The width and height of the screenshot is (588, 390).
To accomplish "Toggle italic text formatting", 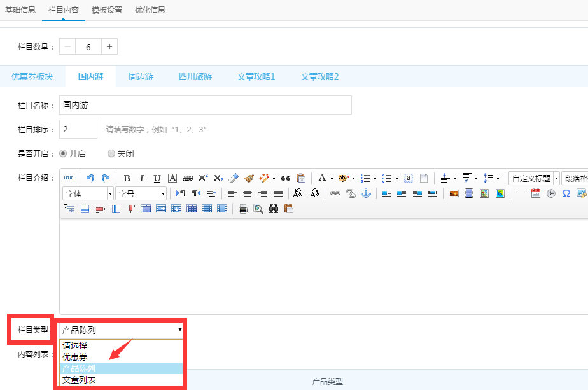I will pos(141,178).
